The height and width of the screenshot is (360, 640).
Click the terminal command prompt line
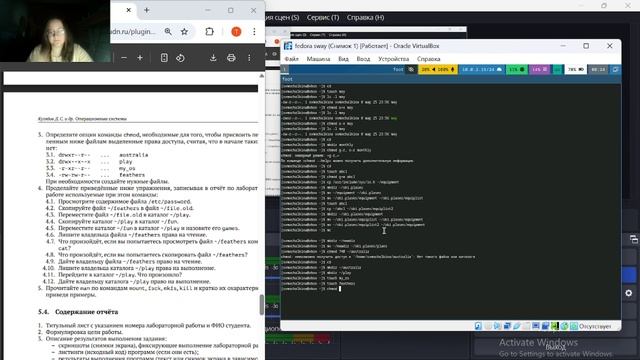[x=311, y=289]
